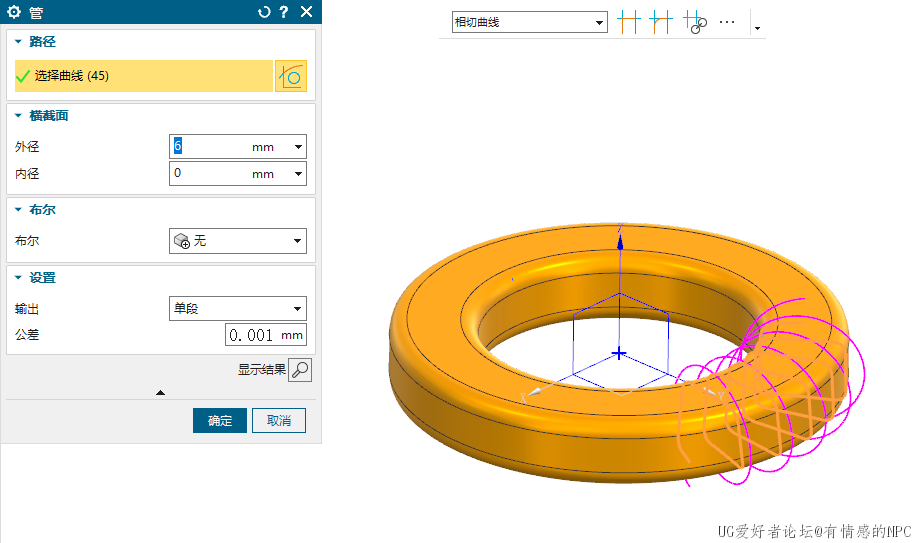Select the 选择曲线 (45) row

[x=140, y=76]
